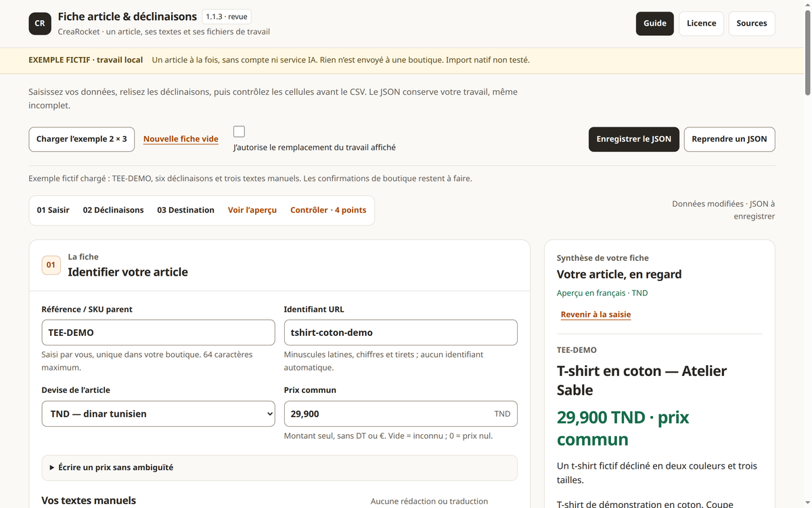The height and width of the screenshot is (508, 812).
Task: Click the 'EXEMPLE FICTIF · travail local' label
Action: (x=86, y=60)
